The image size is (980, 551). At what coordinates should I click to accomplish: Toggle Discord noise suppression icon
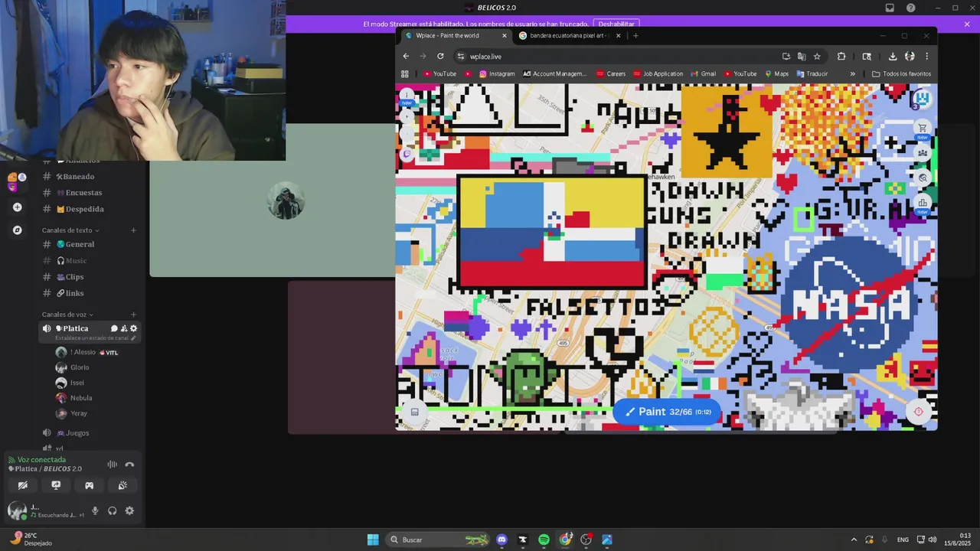(x=112, y=465)
